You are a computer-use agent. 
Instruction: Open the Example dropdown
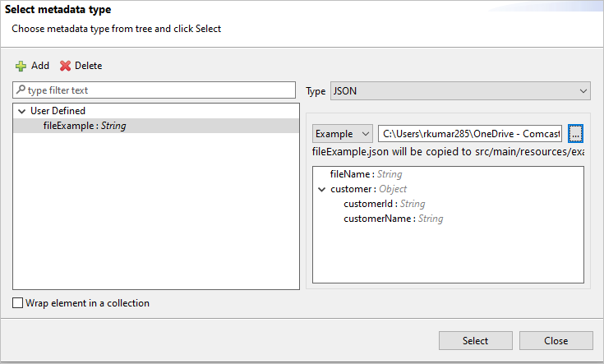[x=342, y=134]
